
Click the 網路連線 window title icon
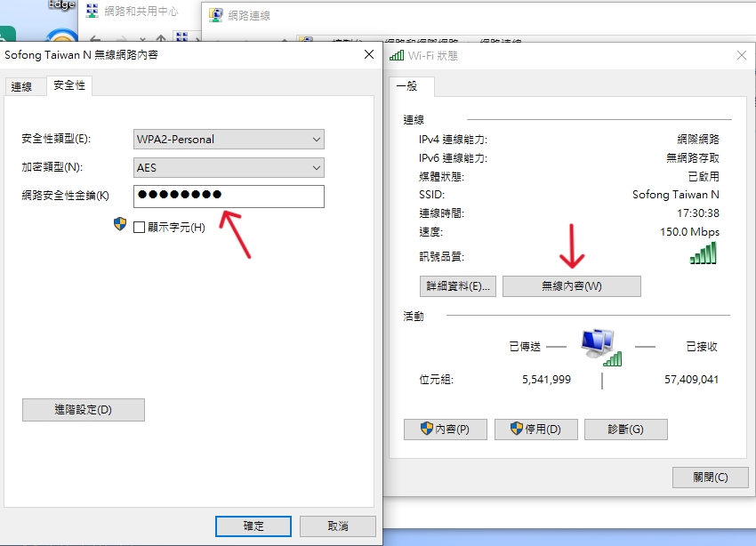(x=215, y=15)
